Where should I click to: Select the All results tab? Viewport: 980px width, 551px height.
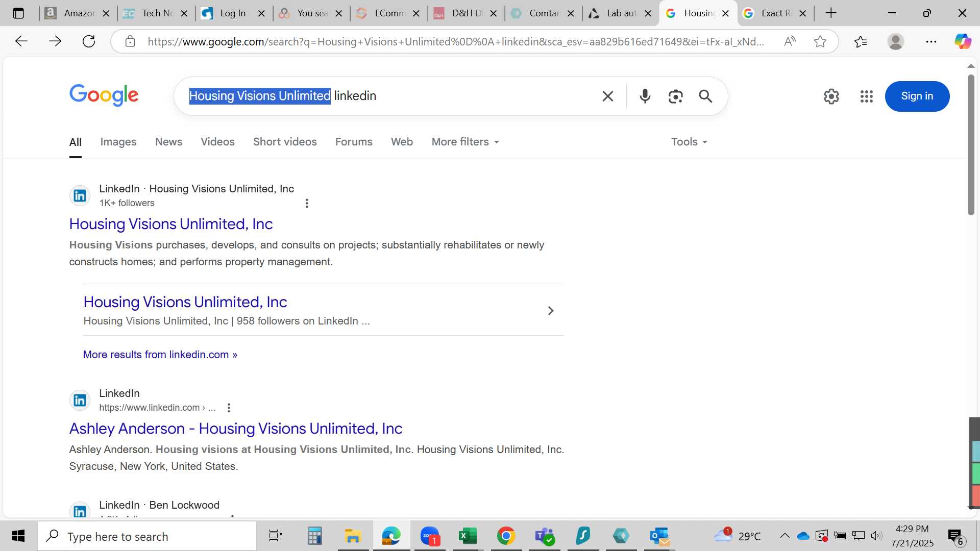click(75, 142)
